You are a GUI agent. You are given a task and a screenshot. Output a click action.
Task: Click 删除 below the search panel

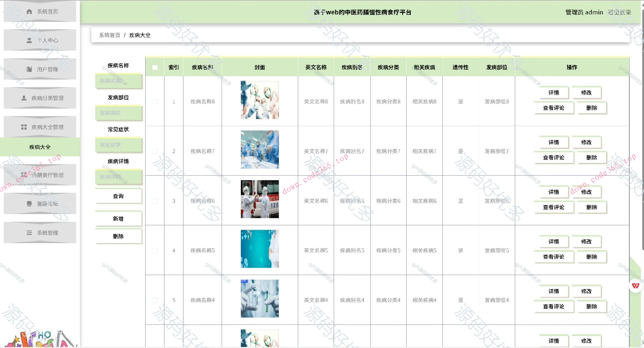[x=118, y=236]
